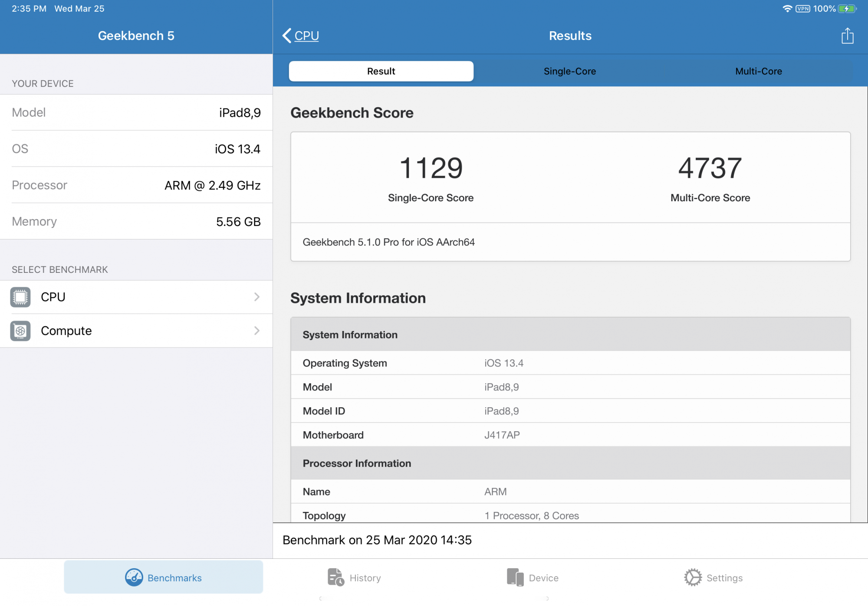Viewport: 868px width, 606px height.
Task: Tap the share icon in Results header
Action: [x=847, y=36]
